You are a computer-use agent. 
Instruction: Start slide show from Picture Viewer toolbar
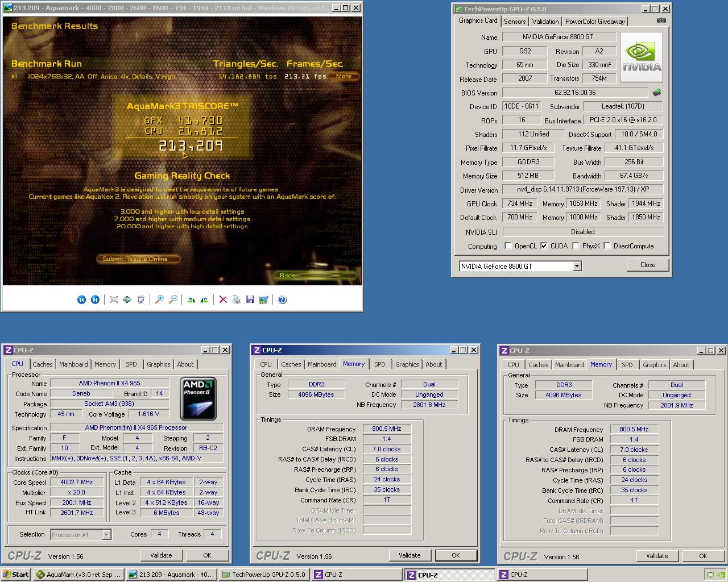click(x=140, y=300)
